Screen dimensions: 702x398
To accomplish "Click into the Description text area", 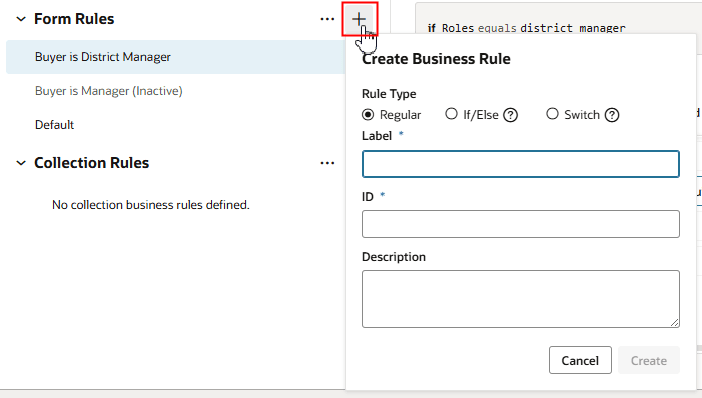I will pyautogui.click(x=521, y=299).
